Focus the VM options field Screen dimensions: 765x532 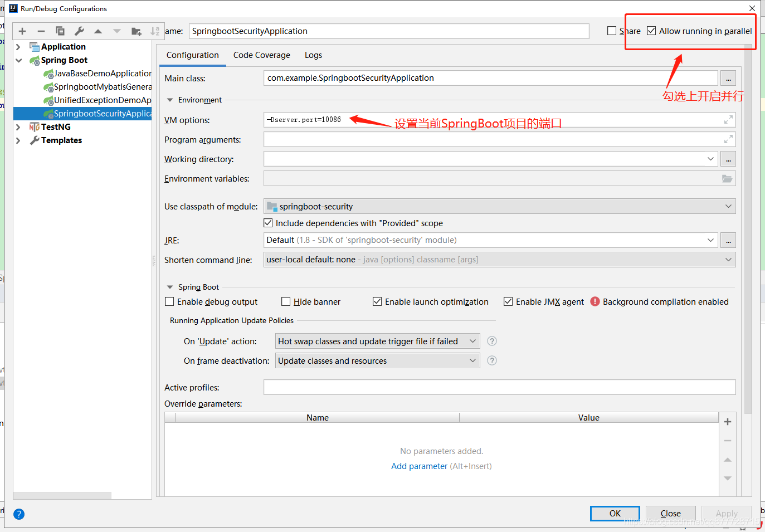pos(500,120)
